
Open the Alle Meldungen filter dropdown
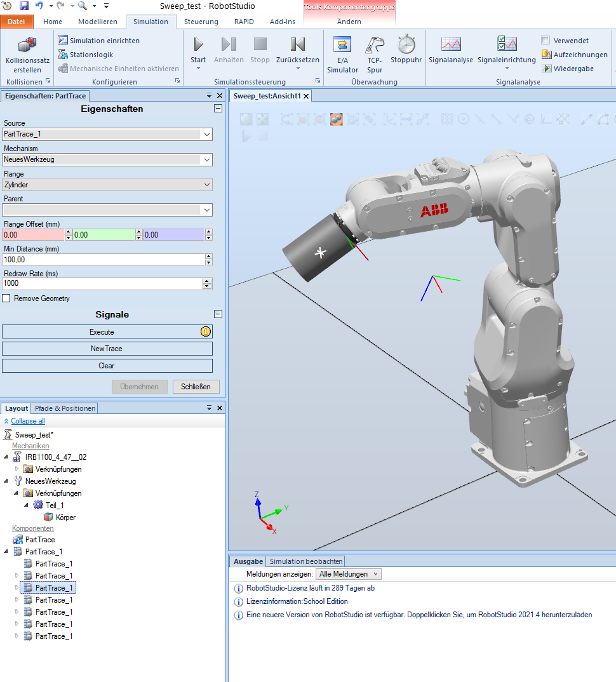[349, 574]
